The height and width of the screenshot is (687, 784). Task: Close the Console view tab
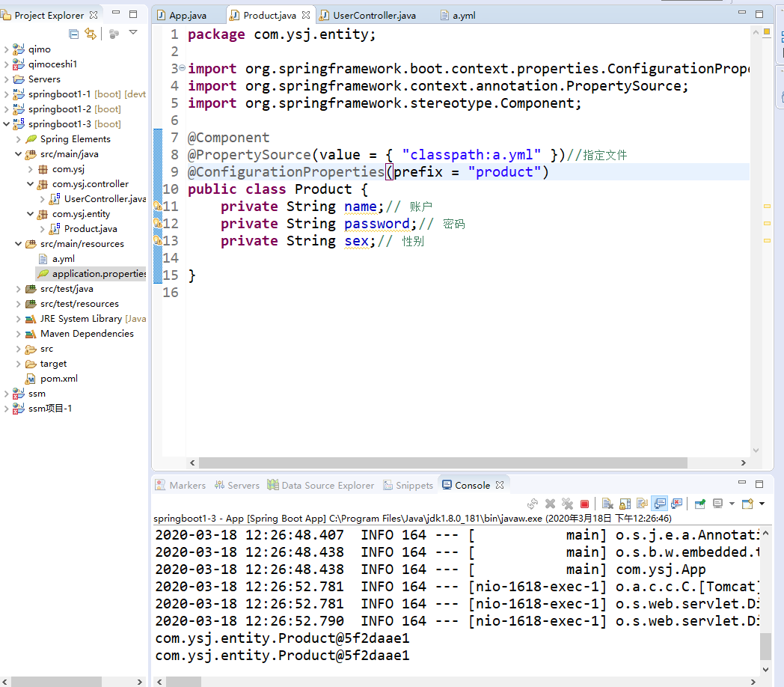click(500, 485)
